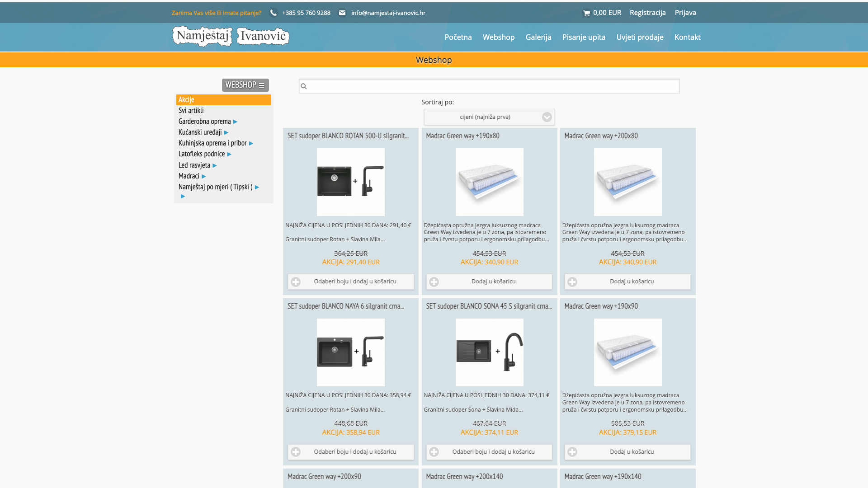The width and height of the screenshot is (868, 488).
Task: Click the phone icon in top bar
Action: 273,13
